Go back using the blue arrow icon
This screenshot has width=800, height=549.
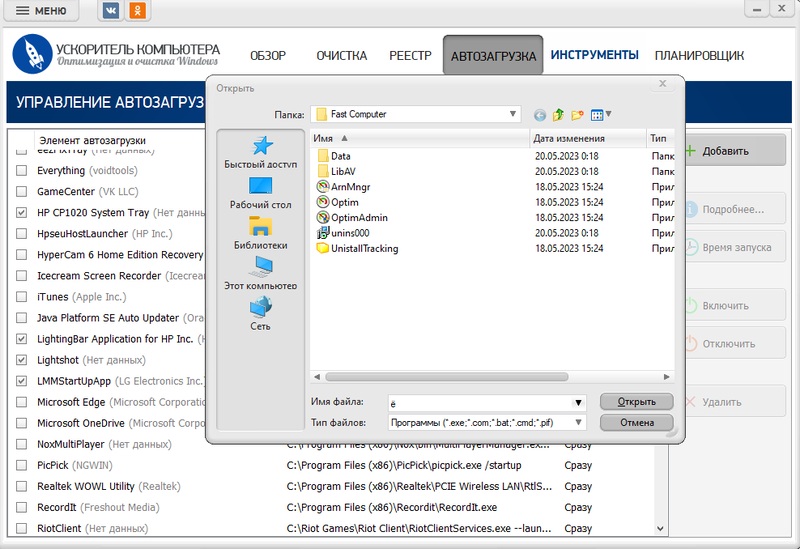540,115
